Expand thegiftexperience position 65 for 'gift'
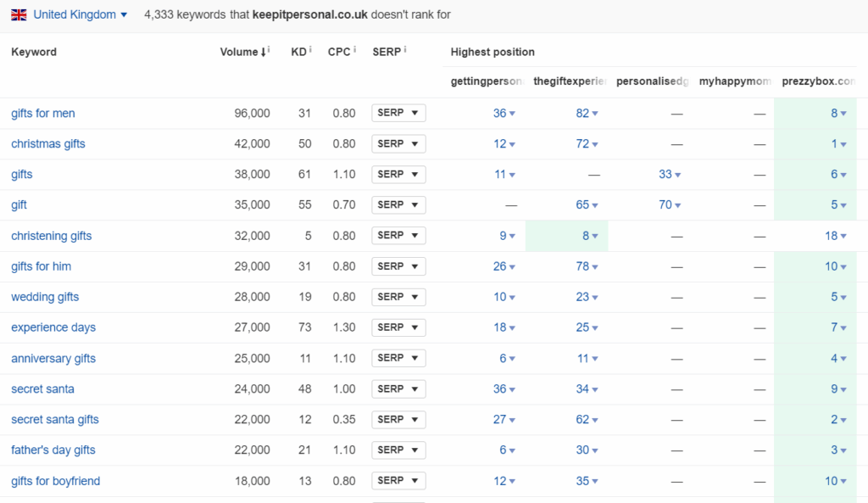868x503 pixels. 587,205
